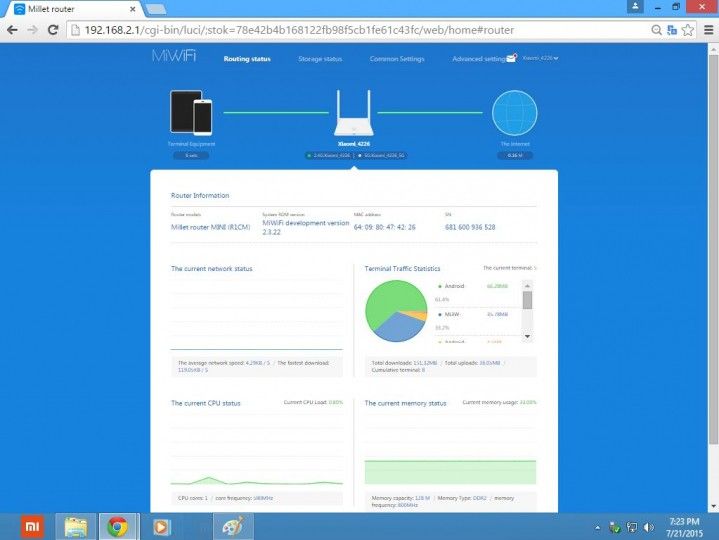Click the traffic list scroll down arrow
The height and width of the screenshot is (540, 719).
527,336
